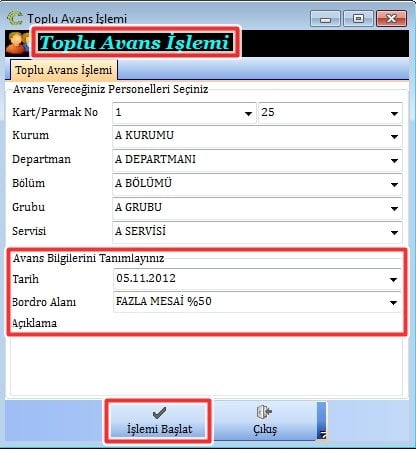
Task: Click the 'A GRUBU' value text
Action: pos(138,207)
